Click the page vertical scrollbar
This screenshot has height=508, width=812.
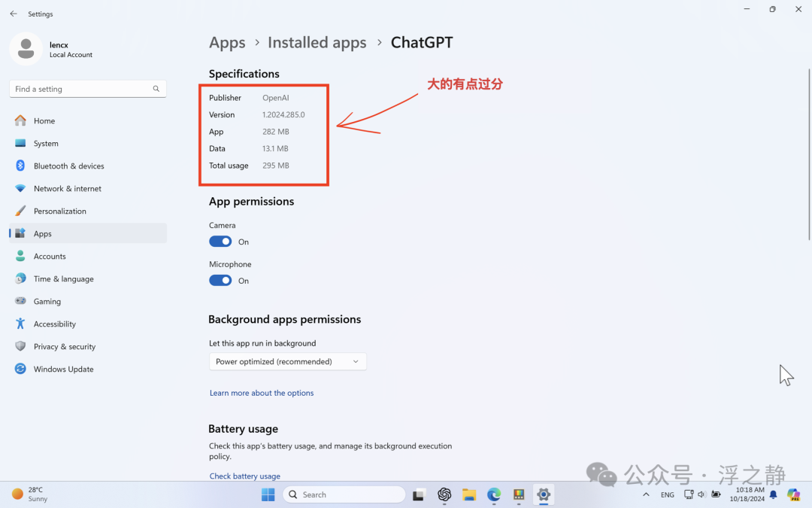point(809,154)
